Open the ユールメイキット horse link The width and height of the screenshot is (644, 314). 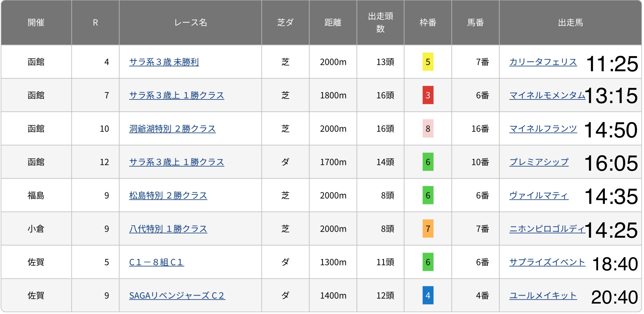543,295
